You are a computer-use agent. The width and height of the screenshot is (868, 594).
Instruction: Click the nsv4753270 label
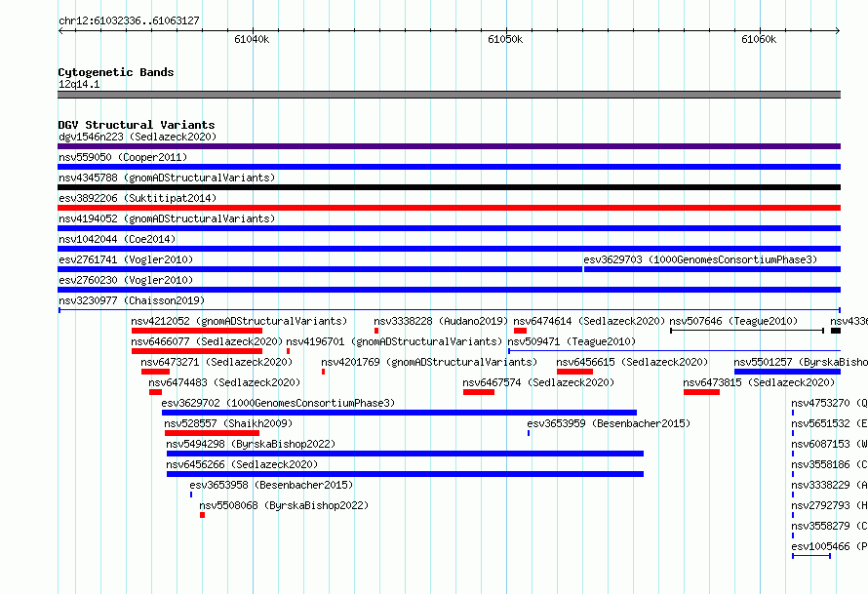(x=829, y=403)
